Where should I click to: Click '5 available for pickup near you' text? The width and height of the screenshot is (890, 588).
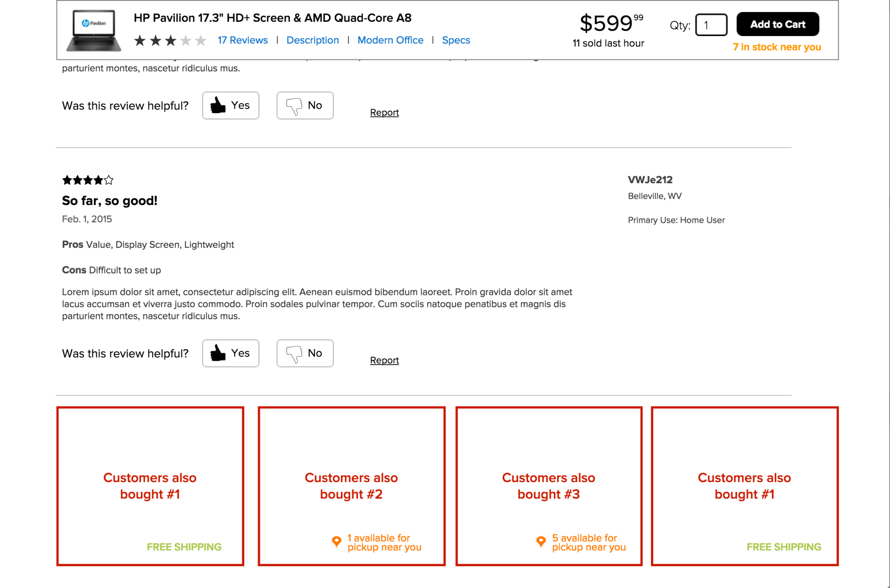pyautogui.click(x=589, y=543)
